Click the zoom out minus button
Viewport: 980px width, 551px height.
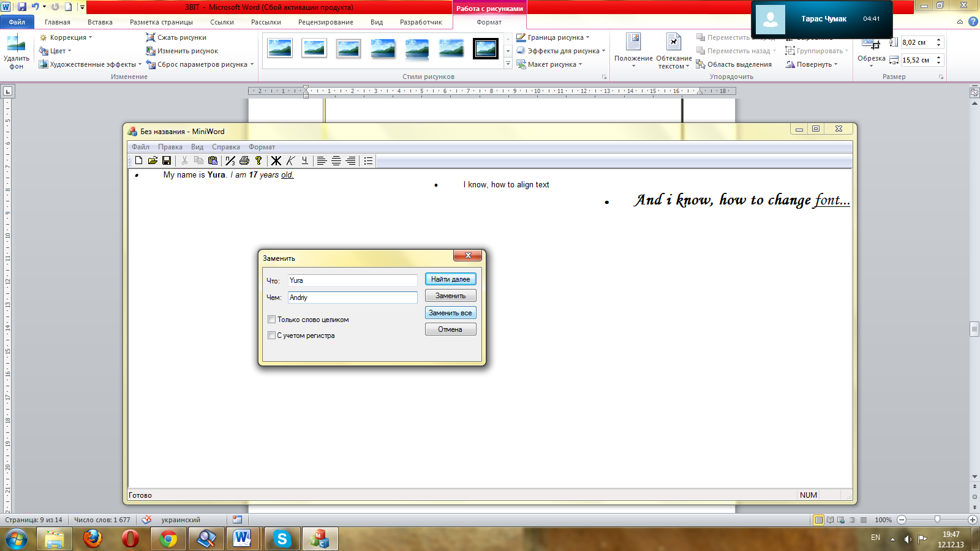pyautogui.click(x=902, y=520)
